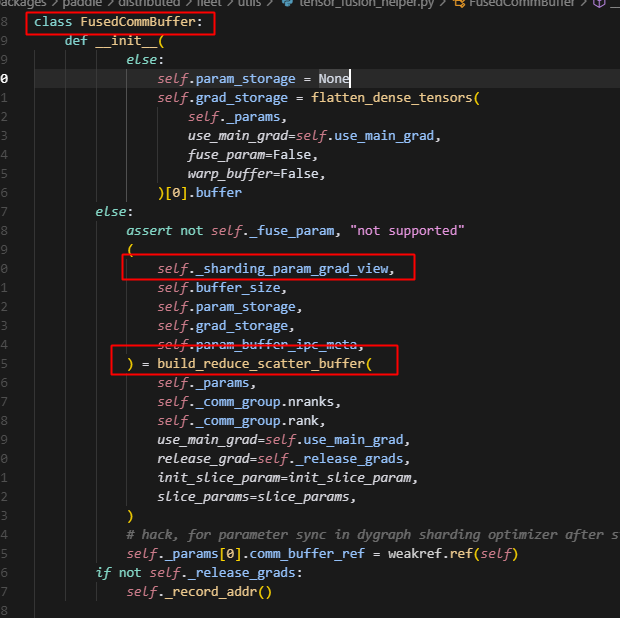Click the None value assigned to param_storage
Image resolution: width=620 pixels, height=618 pixels.
pos(334,78)
